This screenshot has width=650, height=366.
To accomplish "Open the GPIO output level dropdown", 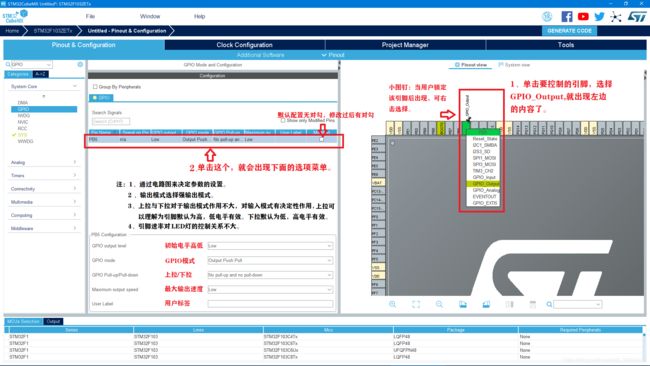I will [270, 246].
